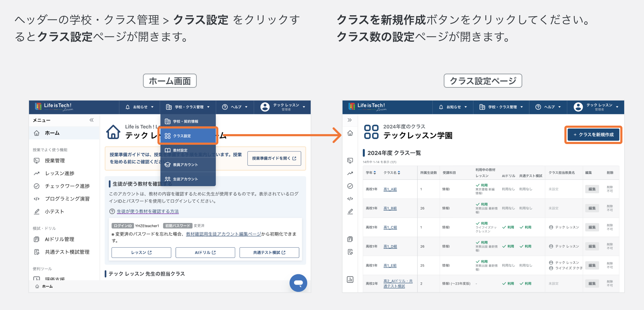Click the チェックワーク進捗 checkmark icon in the sidebar
This screenshot has width=644, height=310.
click(x=36, y=186)
